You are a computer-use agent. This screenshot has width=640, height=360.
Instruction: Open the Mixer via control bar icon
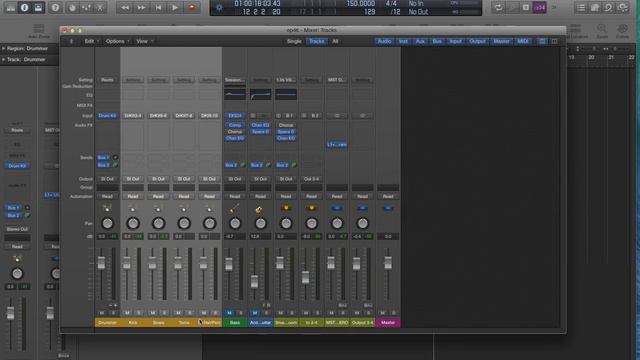coord(86,7)
